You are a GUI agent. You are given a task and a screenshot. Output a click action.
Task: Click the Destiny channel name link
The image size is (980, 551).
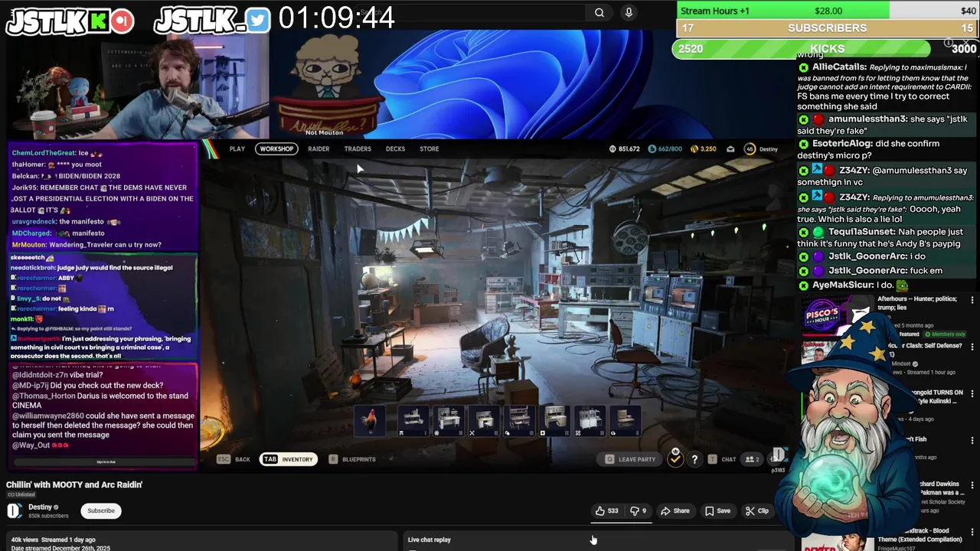40,507
